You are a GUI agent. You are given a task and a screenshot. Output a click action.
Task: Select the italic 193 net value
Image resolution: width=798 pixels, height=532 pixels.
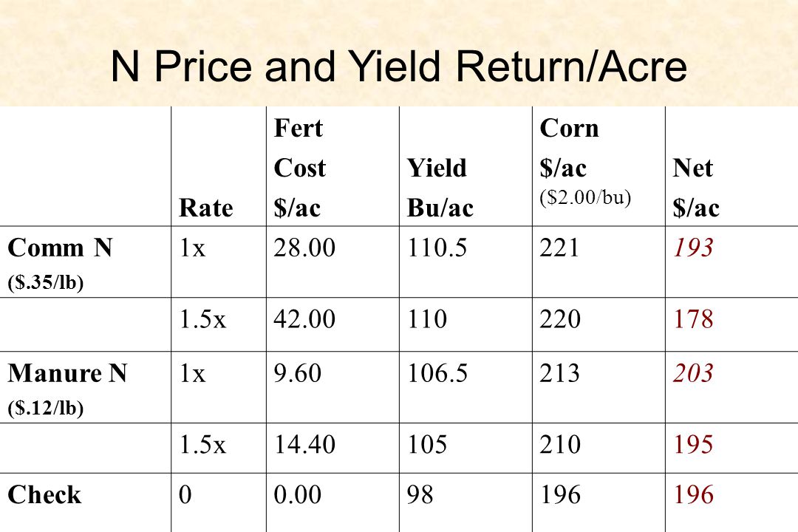693,248
